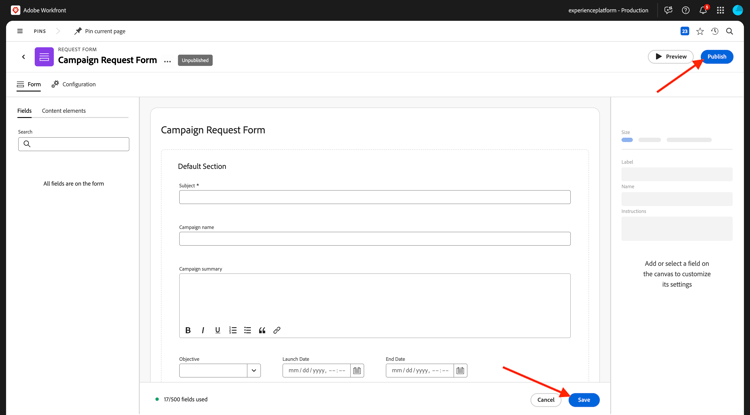Switch to the Configuration tab
Image resolution: width=750 pixels, height=415 pixels.
pos(74,84)
